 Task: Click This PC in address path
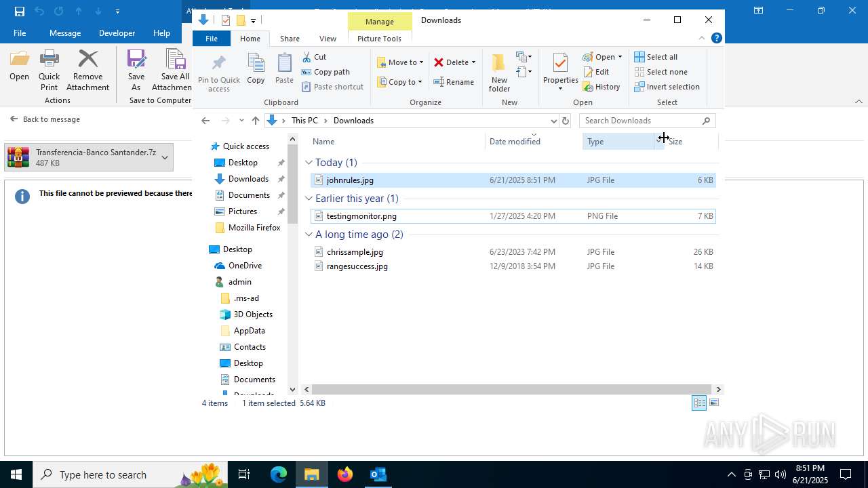(x=304, y=121)
